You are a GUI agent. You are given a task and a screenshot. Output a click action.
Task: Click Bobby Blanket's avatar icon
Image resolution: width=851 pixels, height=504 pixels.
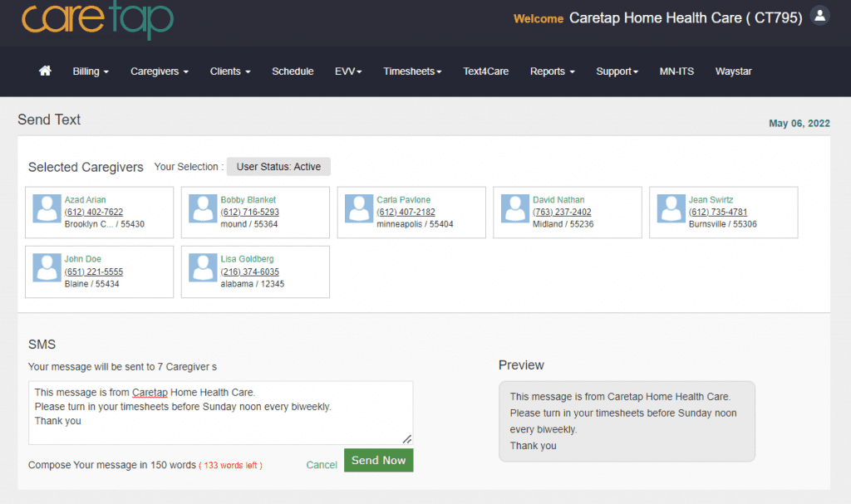coord(203,208)
